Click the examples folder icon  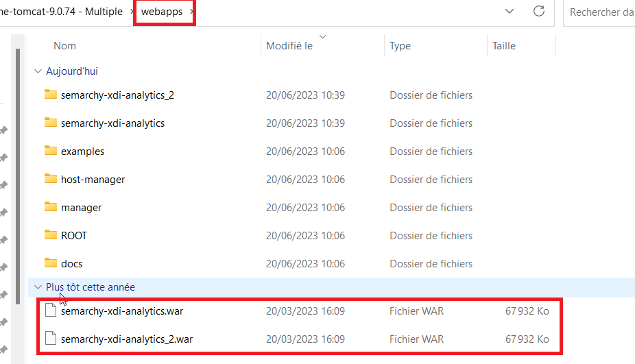[51, 151]
